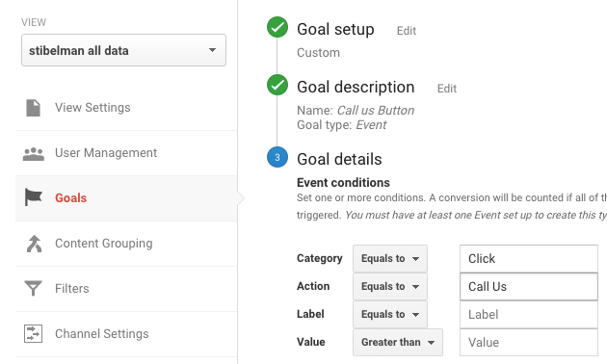Click the Channel Settings sliders icon
The image size is (607, 364).
click(34, 333)
